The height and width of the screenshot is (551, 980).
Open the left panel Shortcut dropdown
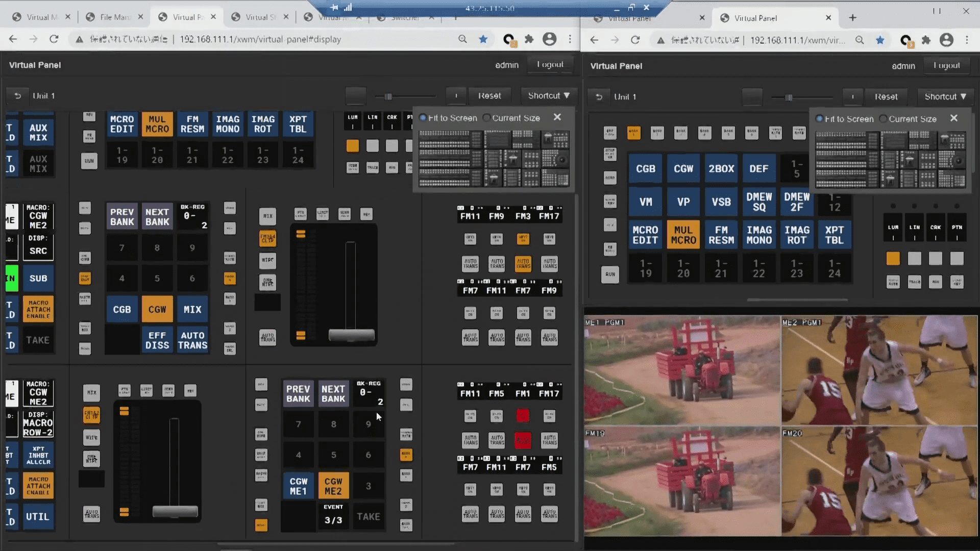pos(549,95)
